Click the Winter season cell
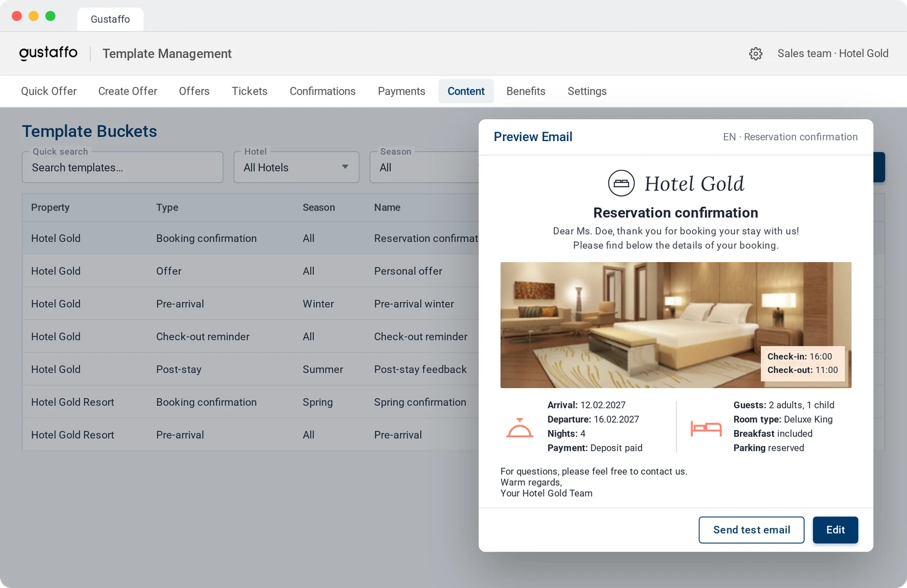Viewport: 907px width, 588px height. (318, 304)
